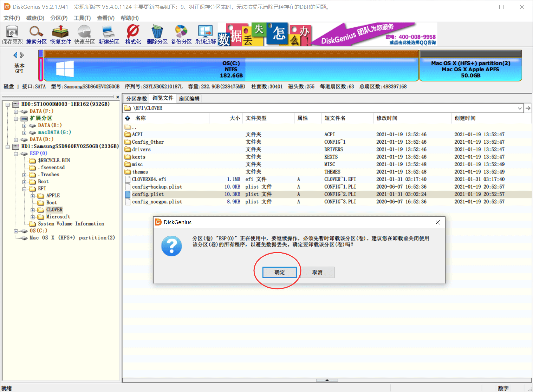Open the Partition (分区) menu

59,18
